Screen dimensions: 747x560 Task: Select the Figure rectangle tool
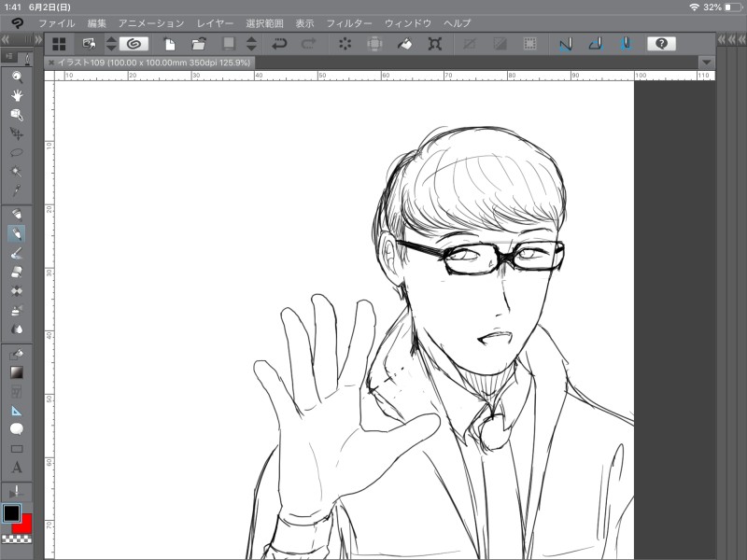17,449
